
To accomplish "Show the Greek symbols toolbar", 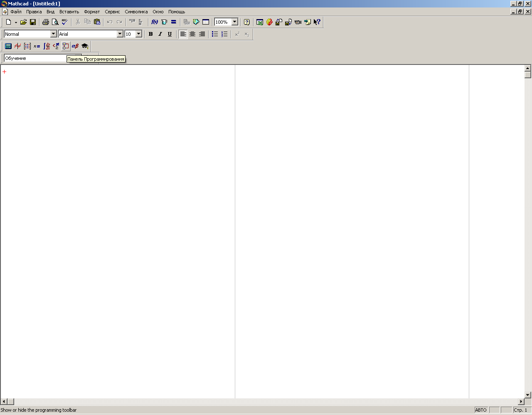I will click(x=75, y=46).
